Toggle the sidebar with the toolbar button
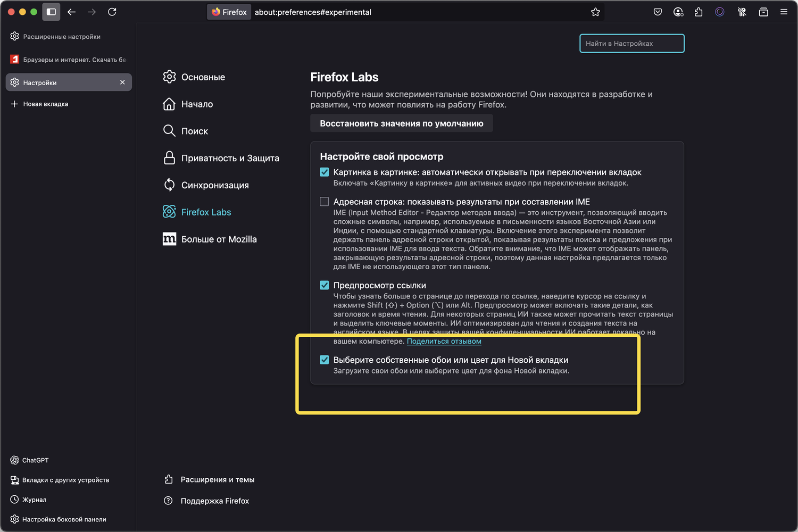Image resolution: width=798 pixels, height=532 pixels. coord(51,12)
